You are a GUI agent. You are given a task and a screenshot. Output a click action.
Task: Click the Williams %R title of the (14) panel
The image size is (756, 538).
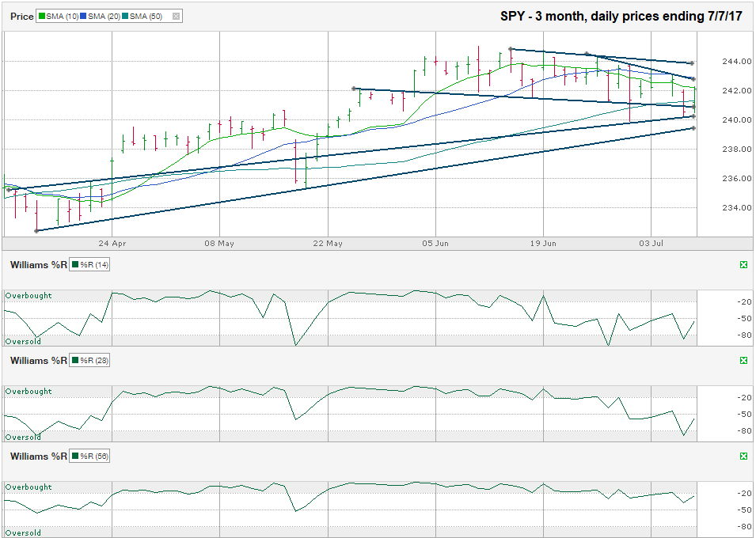click(x=39, y=265)
